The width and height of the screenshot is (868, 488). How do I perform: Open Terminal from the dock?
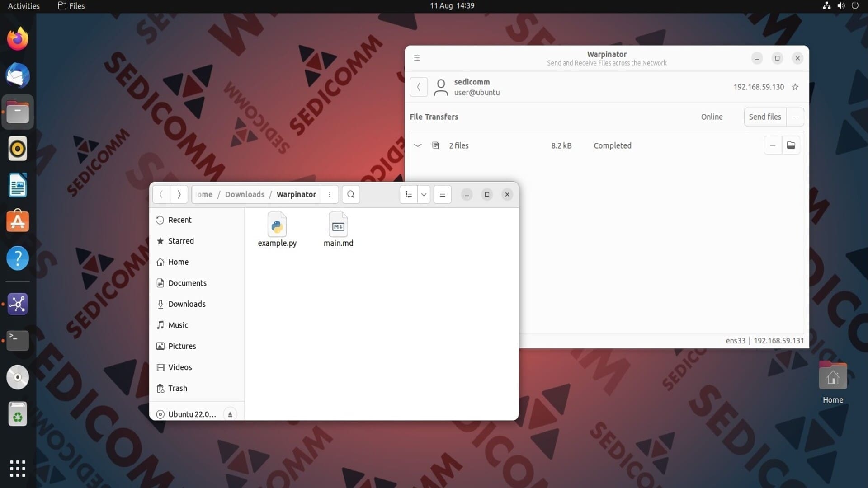click(18, 341)
